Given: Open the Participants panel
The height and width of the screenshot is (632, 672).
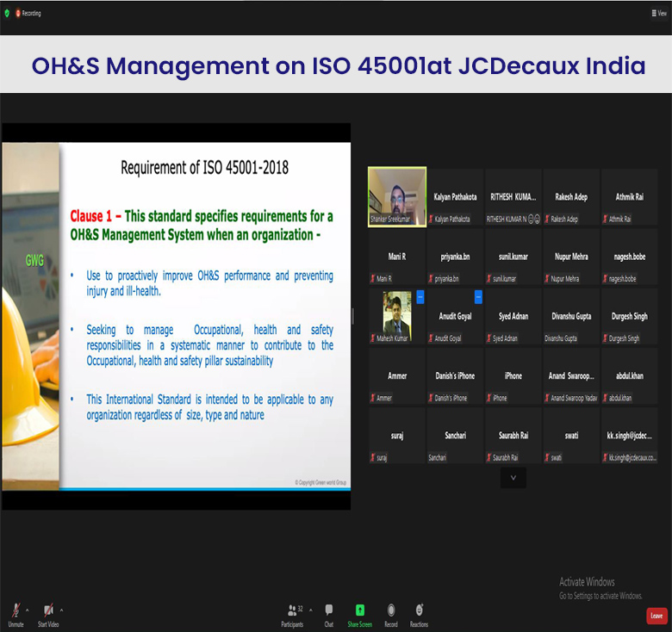Looking at the screenshot, I should [x=292, y=613].
